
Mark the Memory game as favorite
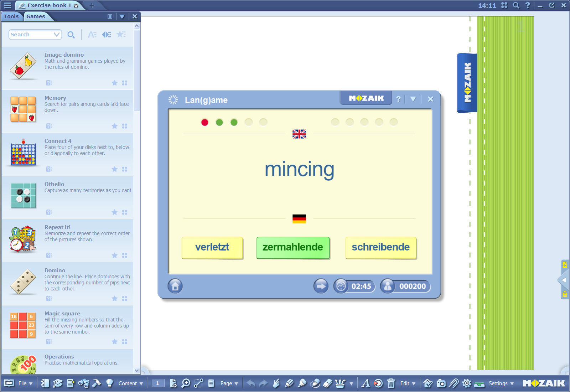[x=114, y=126]
